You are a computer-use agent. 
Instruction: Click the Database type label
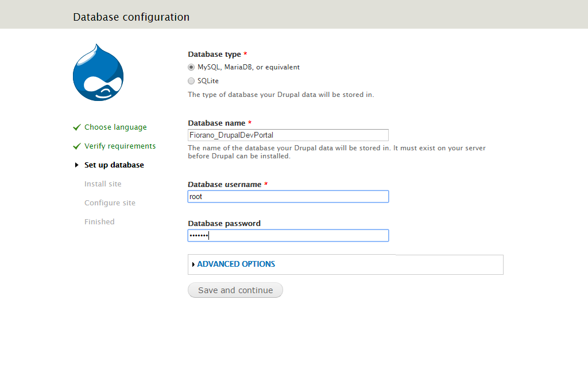(215, 54)
